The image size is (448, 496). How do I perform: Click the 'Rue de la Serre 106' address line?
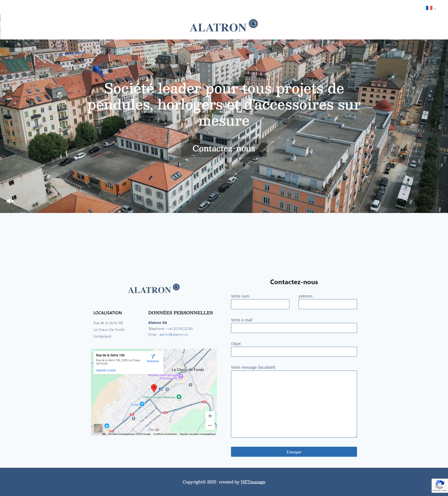point(108,323)
